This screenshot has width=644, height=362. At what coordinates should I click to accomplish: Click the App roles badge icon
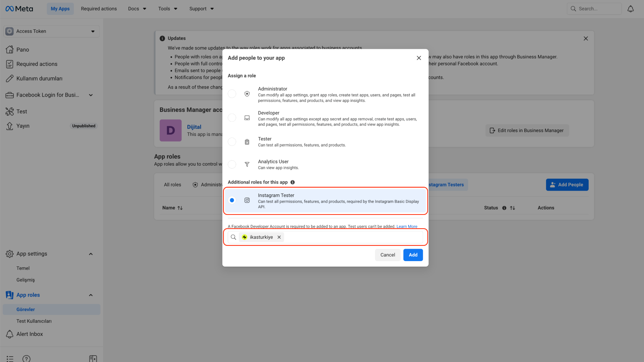(x=10, y=295)
